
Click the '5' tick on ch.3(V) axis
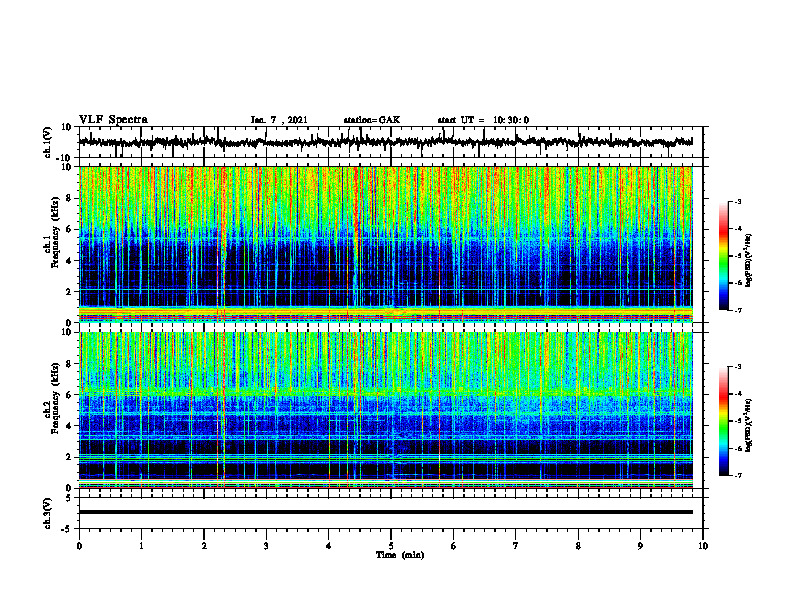tap(69, 498)
